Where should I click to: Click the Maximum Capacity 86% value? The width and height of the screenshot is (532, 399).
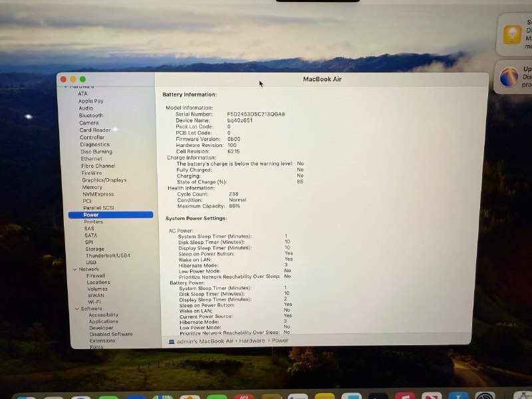coord(235,206)
